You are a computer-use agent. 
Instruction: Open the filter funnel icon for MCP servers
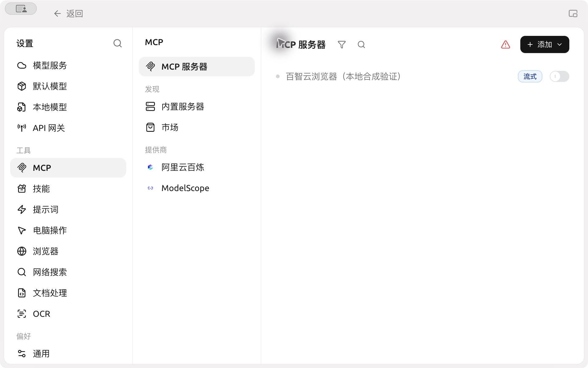coord(342,44)
